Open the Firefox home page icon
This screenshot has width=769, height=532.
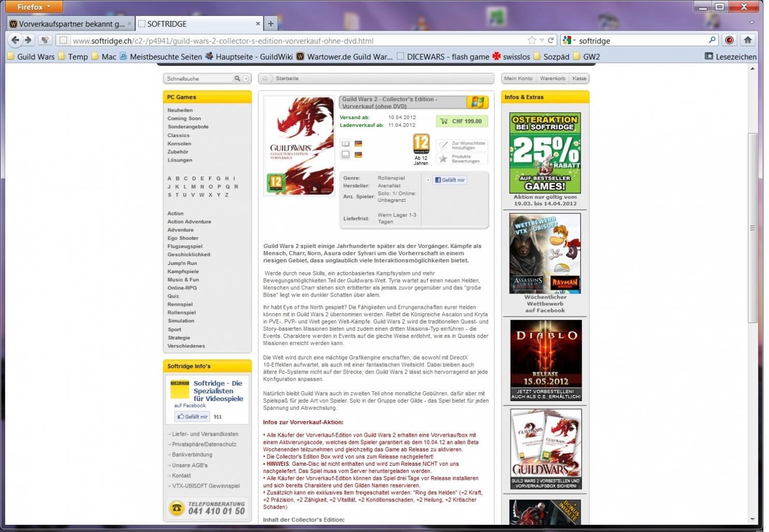(x=747, y=40)
